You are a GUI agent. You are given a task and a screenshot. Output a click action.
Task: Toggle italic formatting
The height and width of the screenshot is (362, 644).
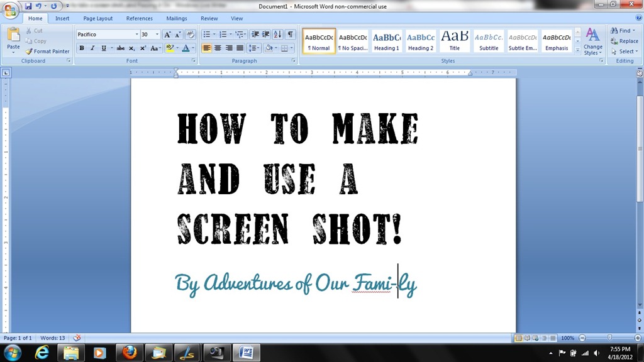click(92, 48)
